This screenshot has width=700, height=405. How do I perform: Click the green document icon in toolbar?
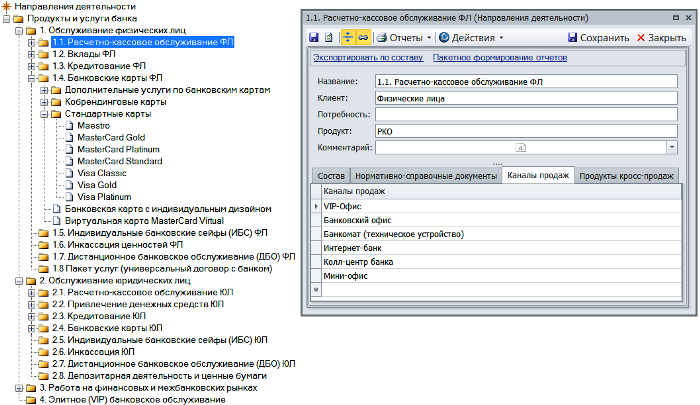coord(329,37)
